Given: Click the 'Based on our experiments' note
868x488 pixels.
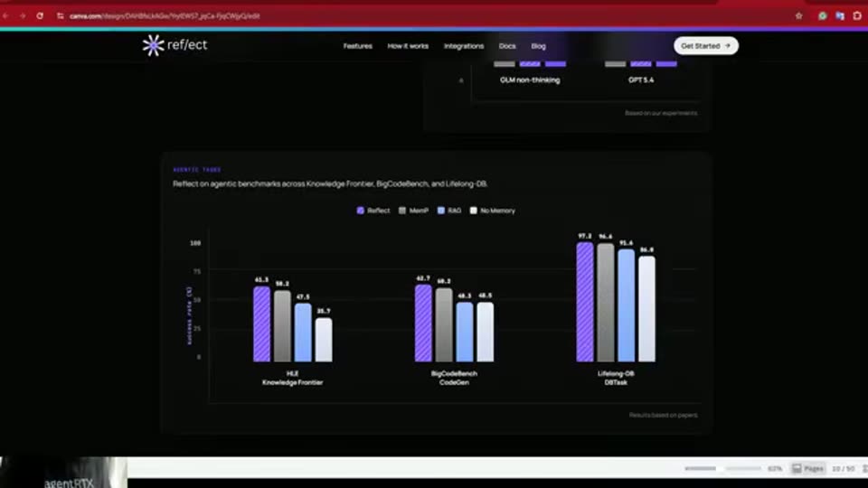Looking at the screenshot, I should [661, 113].
